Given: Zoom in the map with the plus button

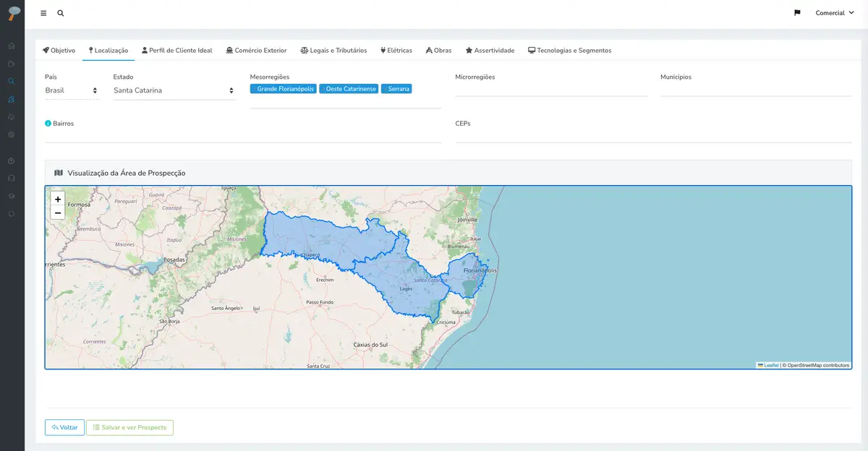Looking at the screenshot, I should 58,199.
